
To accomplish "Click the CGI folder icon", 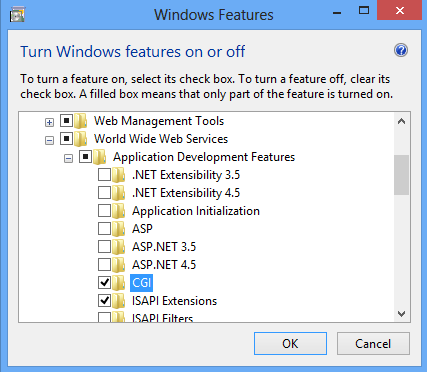I will tap(119, 283).
